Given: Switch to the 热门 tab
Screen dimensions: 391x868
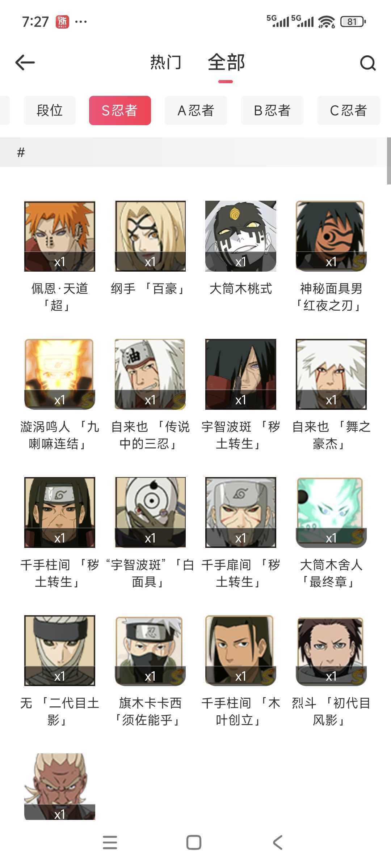Looking at the screenshot, I should click(166, 62).
